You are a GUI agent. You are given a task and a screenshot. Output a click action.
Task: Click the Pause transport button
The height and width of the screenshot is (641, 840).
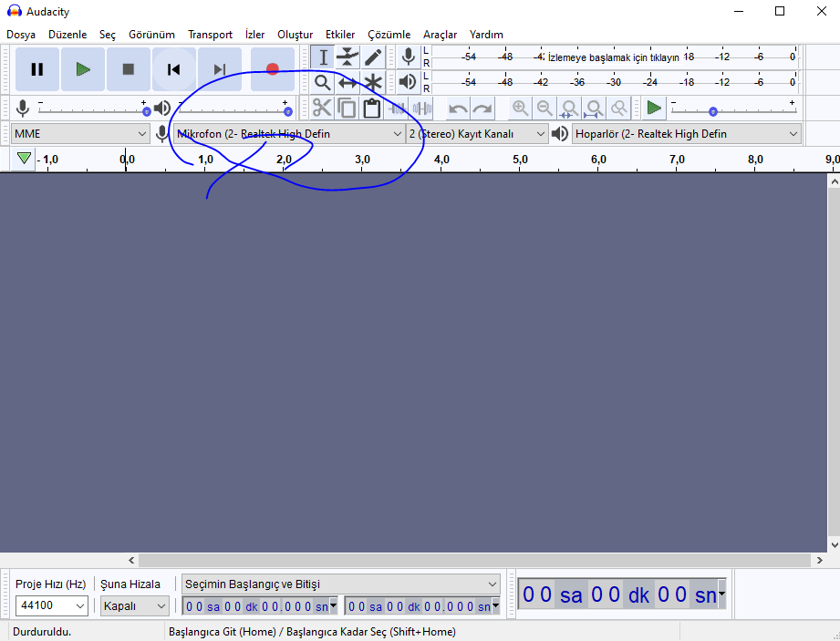[37, 69]
